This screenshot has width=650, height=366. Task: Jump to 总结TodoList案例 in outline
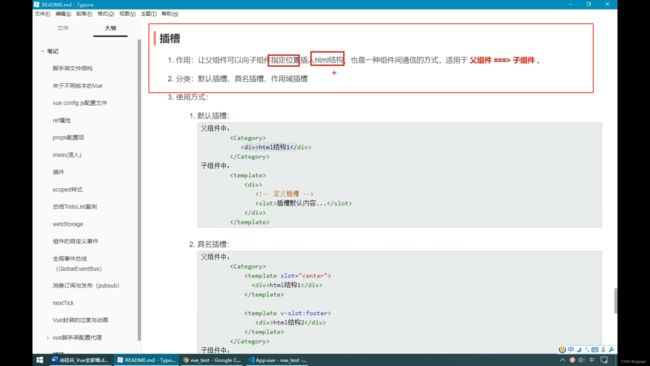click(x=75, y=206)
